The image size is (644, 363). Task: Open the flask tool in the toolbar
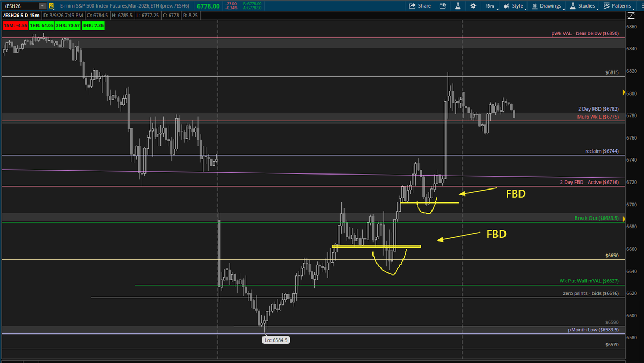(x=458, y=5)
